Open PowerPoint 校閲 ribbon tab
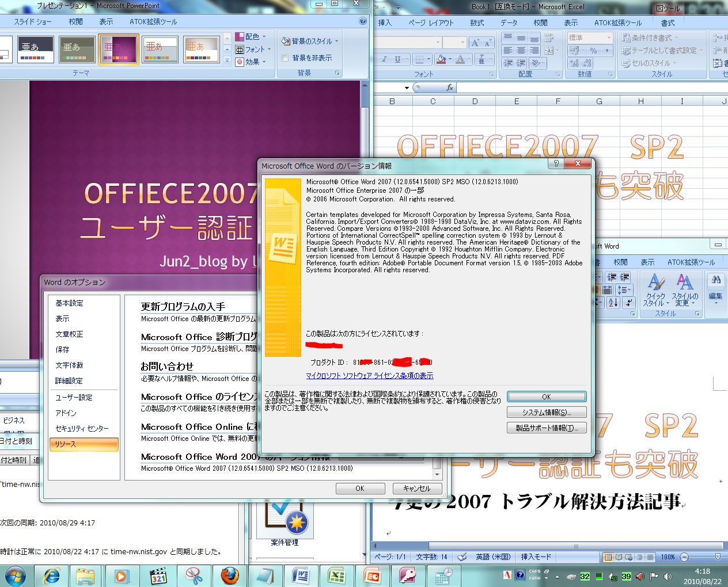 click(75, 21)
